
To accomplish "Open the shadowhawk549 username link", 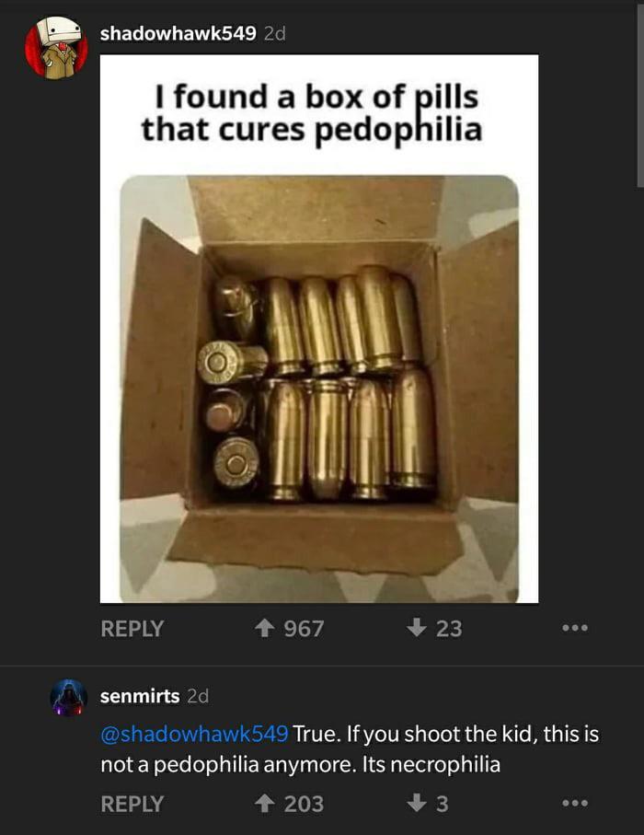I will click(x=178, y=33).
